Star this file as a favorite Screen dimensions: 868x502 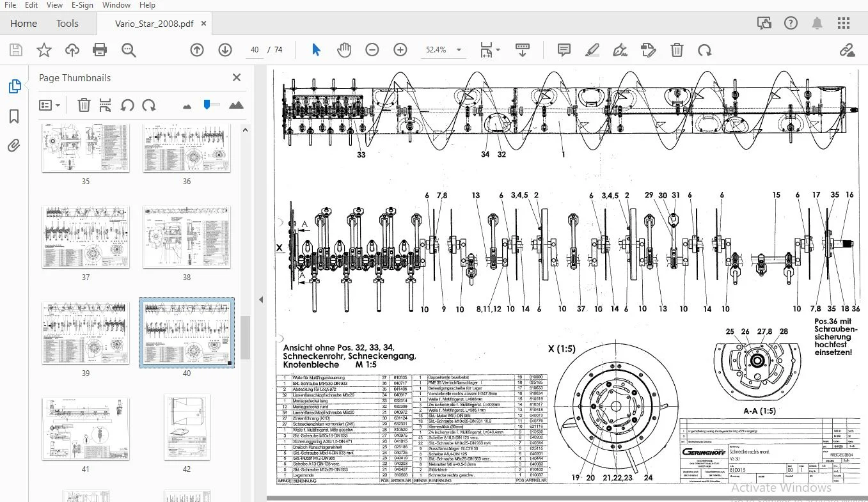pos(43,50)
